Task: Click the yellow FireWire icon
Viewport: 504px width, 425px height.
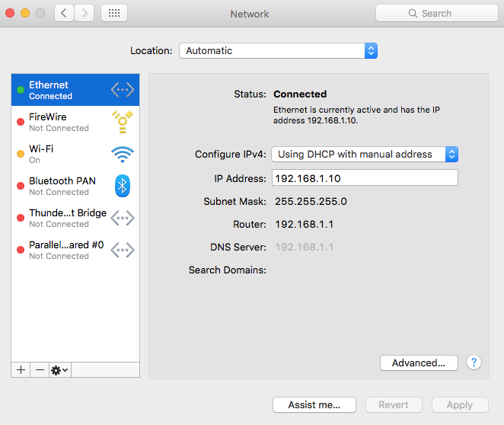Action: point(123,122)
